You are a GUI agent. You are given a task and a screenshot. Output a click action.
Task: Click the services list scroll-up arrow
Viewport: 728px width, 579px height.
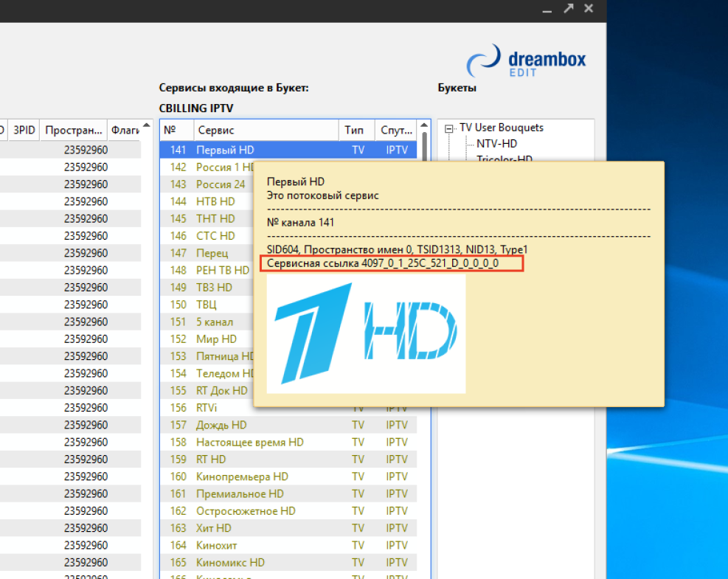coord(424,125)
